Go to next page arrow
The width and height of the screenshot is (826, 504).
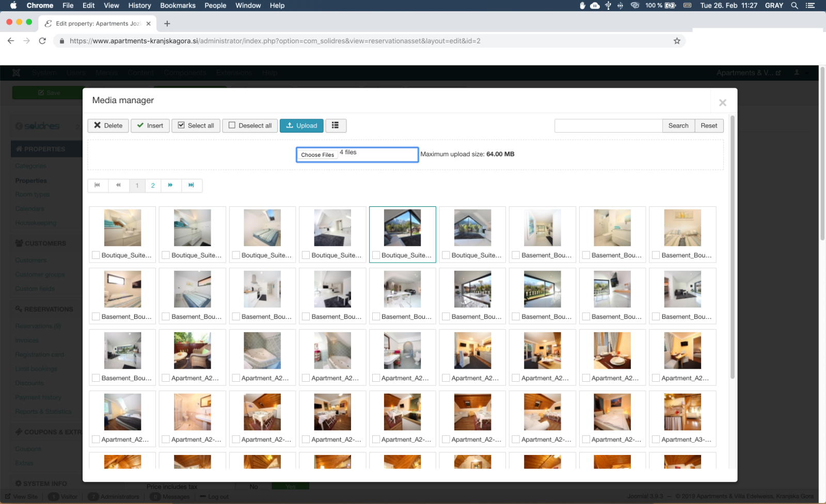pyautogui.click(x=170, y=185)
